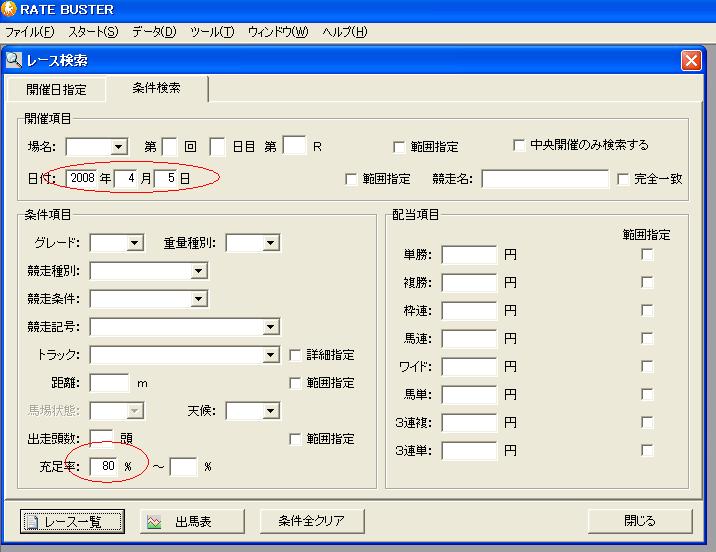Open the ウィンドウ(W) menu

point(278,32)
